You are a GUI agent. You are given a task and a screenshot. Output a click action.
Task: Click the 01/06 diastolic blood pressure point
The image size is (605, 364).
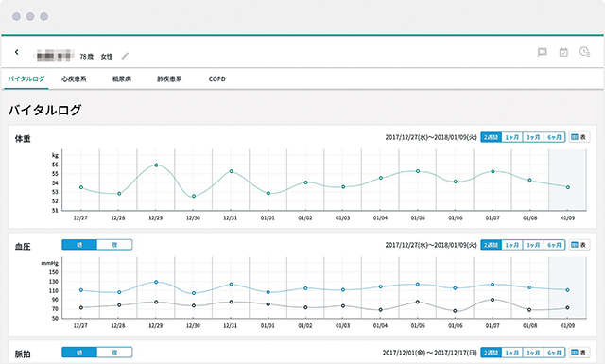click(456, 311)
